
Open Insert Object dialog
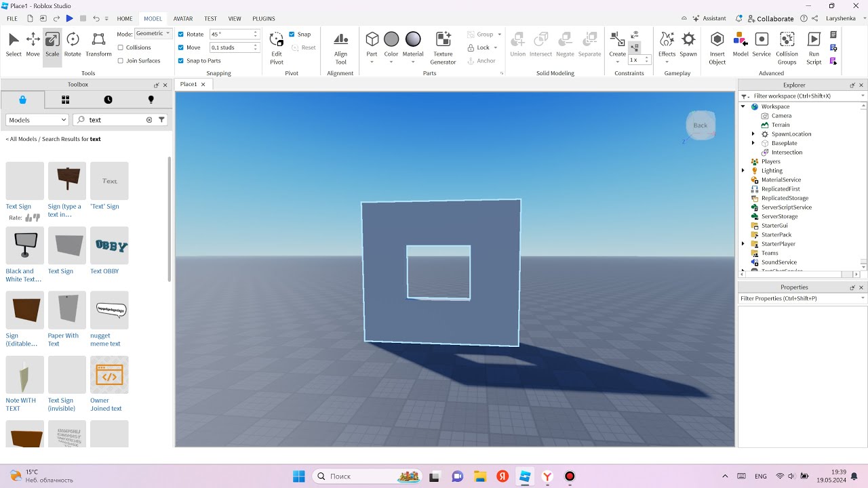tap(717, 48)
